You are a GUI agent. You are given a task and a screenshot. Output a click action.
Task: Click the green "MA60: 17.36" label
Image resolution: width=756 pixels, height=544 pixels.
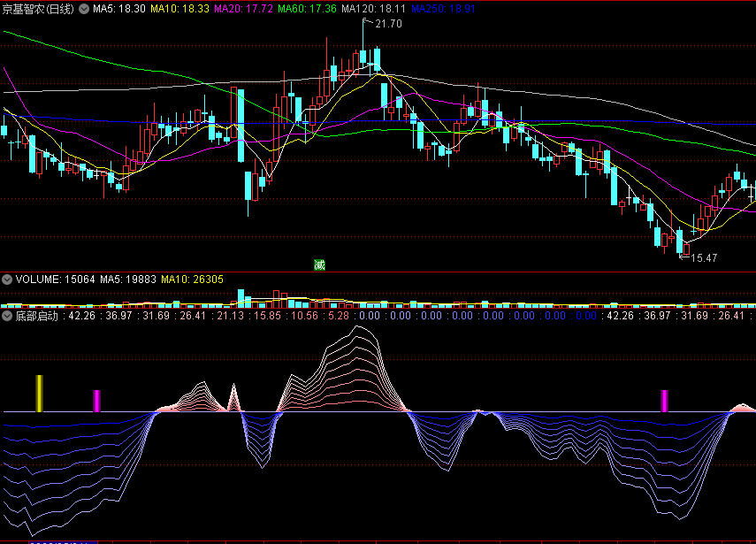coord(307,9)
